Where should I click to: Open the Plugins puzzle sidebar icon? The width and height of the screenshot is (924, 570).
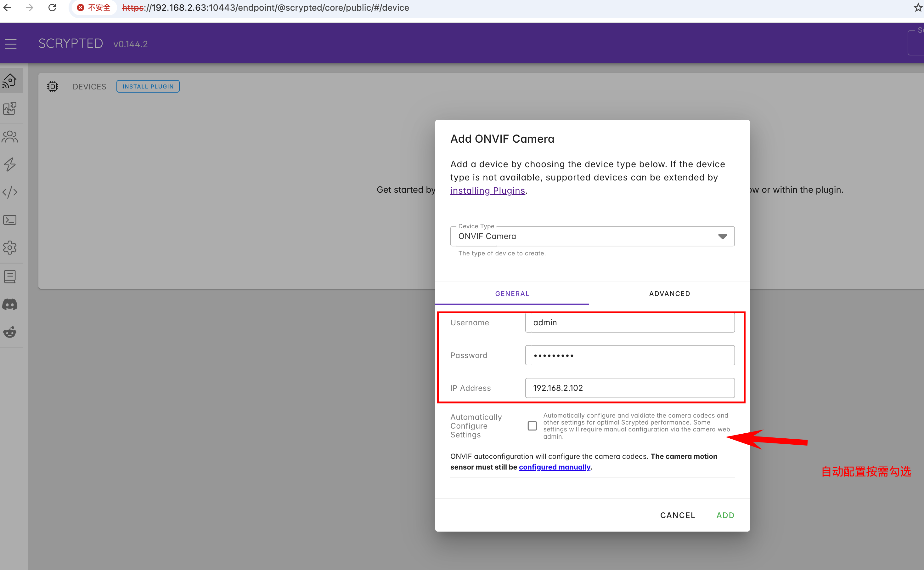coord(10,109)
